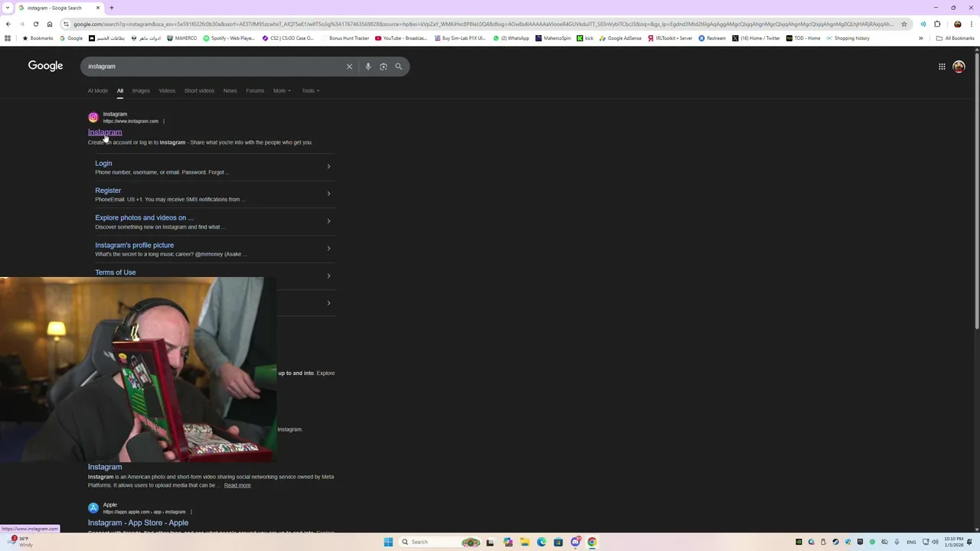Switch to the Videos results tab

click(x=167, y=90)
